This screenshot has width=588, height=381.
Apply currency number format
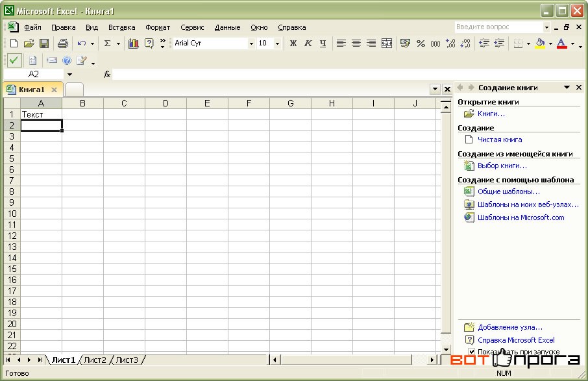click(405, 43)
